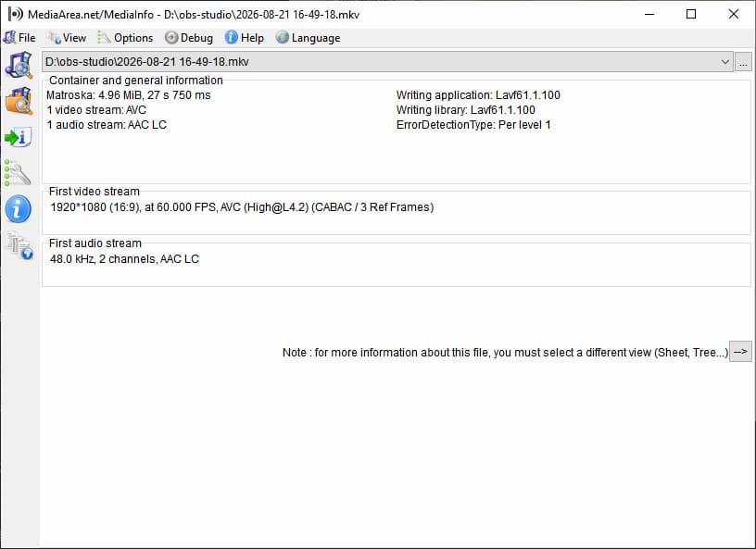The image size is (756, 549).
Task: Click '1 audio stream: AAC LC' line
Action: 107,125
